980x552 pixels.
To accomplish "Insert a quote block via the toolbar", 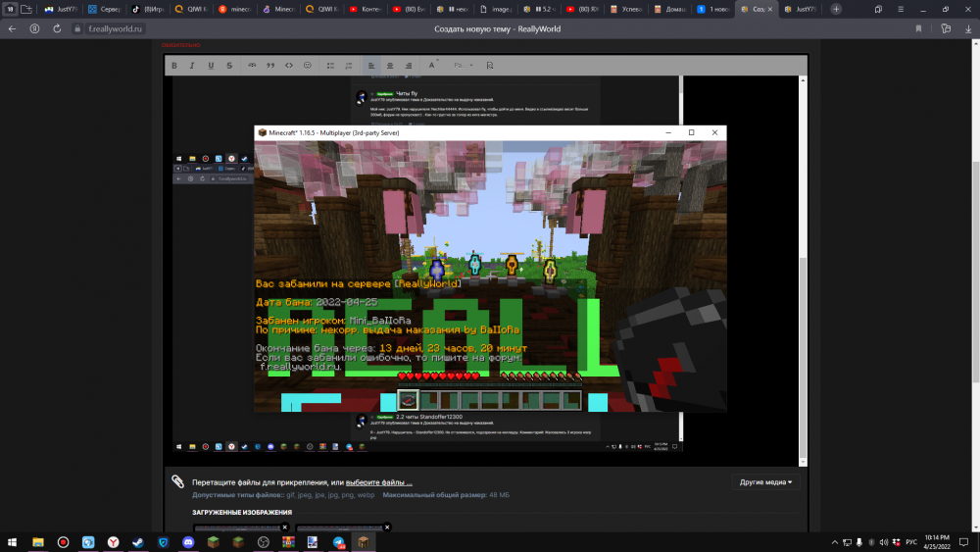I will [270, 65].
